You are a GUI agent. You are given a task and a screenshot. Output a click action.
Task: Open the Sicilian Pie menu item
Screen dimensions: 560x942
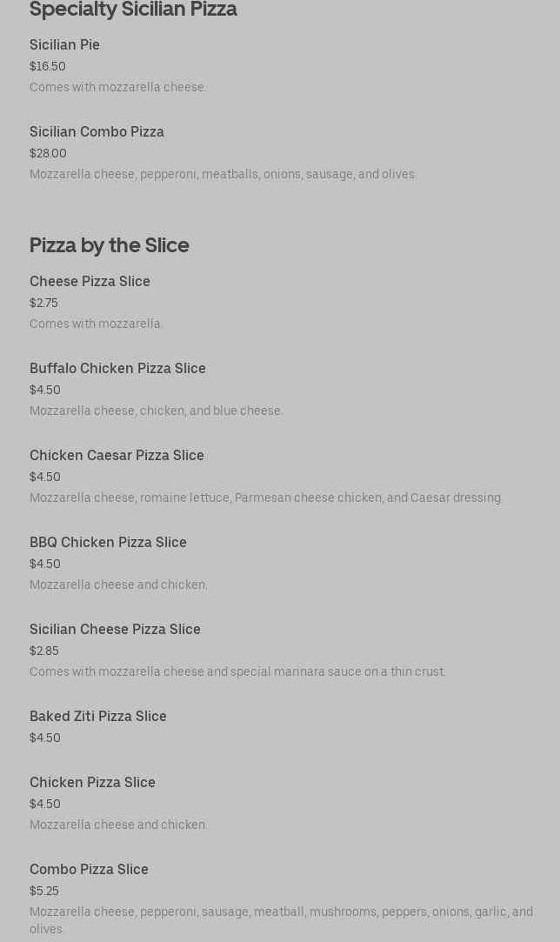[x=64, y=45]
